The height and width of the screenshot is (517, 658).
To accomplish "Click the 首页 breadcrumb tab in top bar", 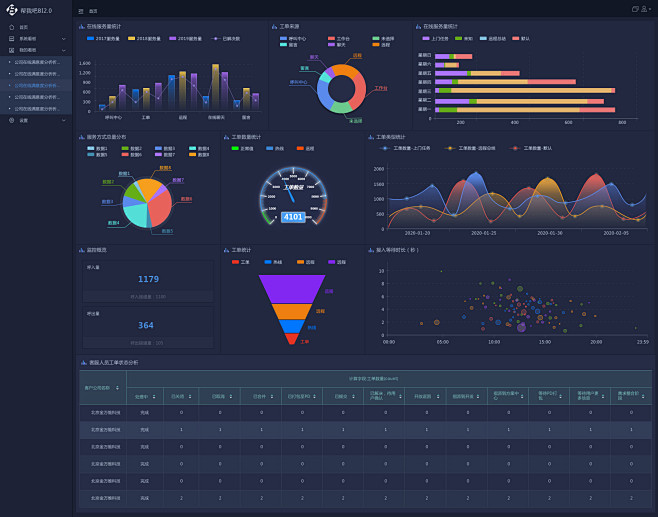I will 93,10.
